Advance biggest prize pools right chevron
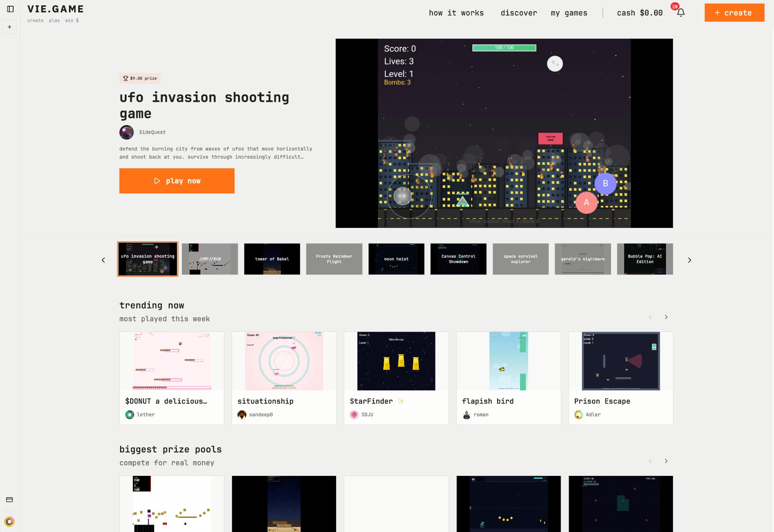This screenshot has height=532, width=774. click(x=666, y=461)
